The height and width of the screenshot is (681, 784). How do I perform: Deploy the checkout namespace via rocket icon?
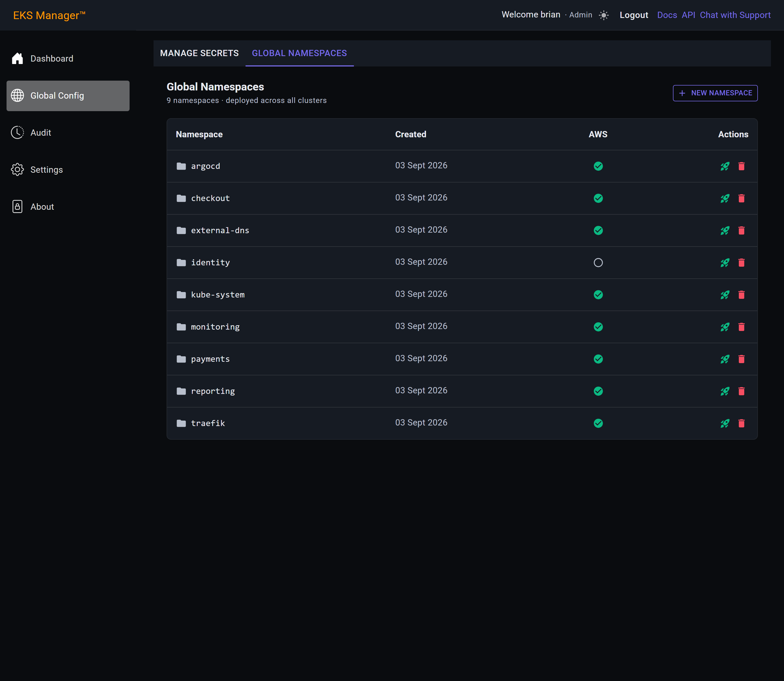(725, 198)
